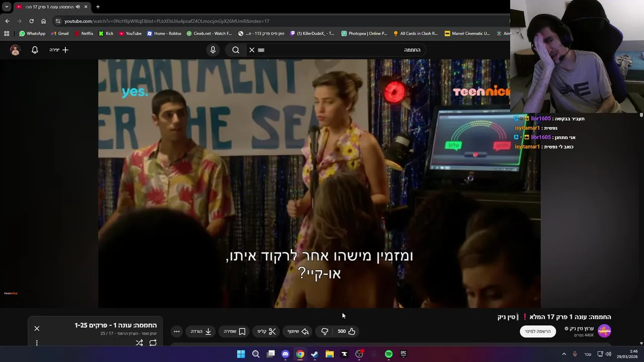Viewport: 644px width, 362px height.
Task: Open the Teen Nick channel avatar
Action: click(x=604, y=331)
